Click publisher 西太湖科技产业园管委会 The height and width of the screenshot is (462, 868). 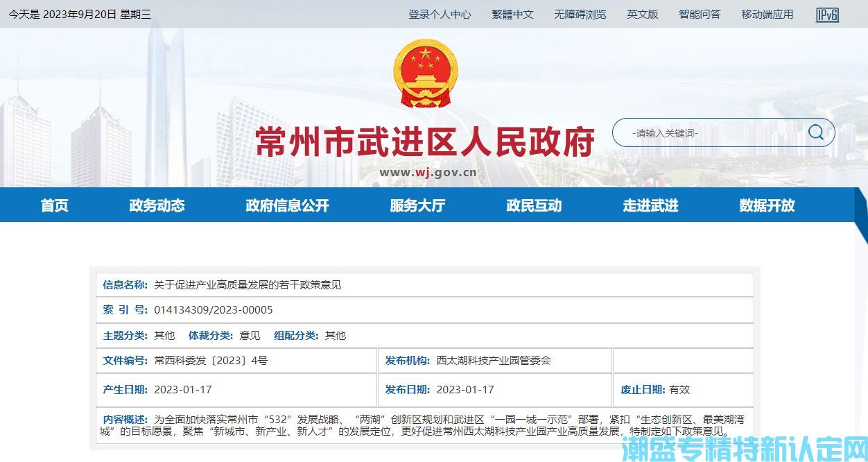494,360
